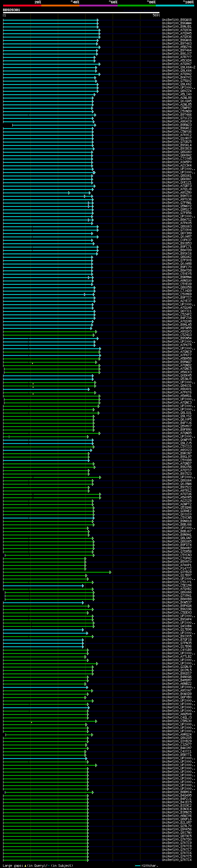Open hit UniRef100_A7Q936
Viewport: 197px width, 868px height.
[x=177, y=37]
